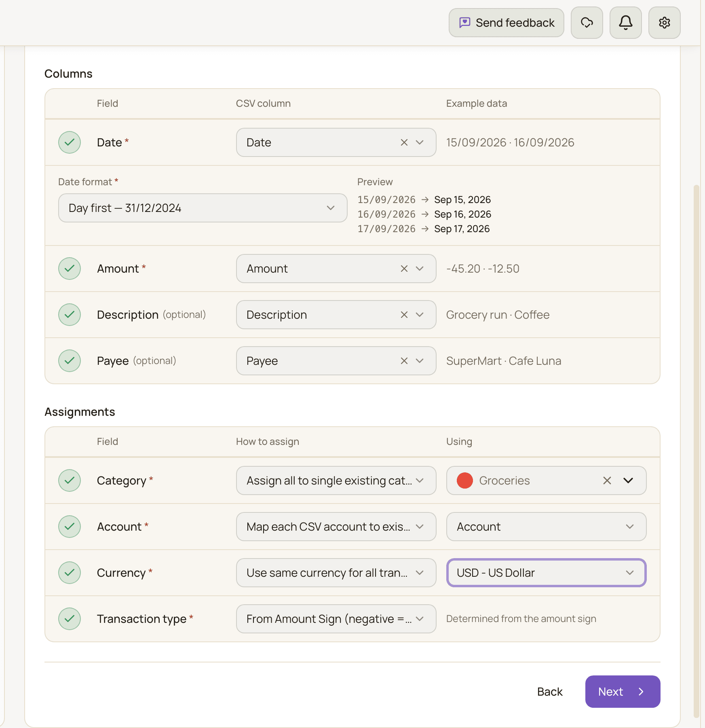This screenshot has width=705, height=728.
Task: Clear the Groceries category selection
Action: 607,480
